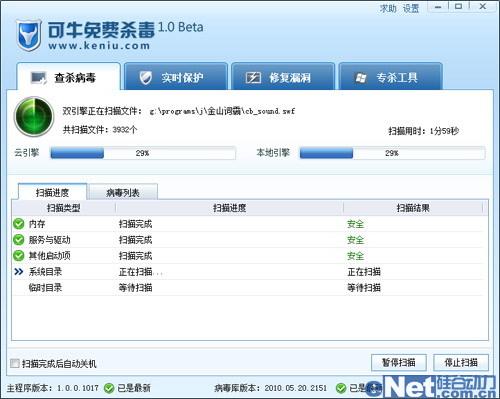Switch to the 查杀病毒 tab

pyautogui.click(x=68, y=76)
